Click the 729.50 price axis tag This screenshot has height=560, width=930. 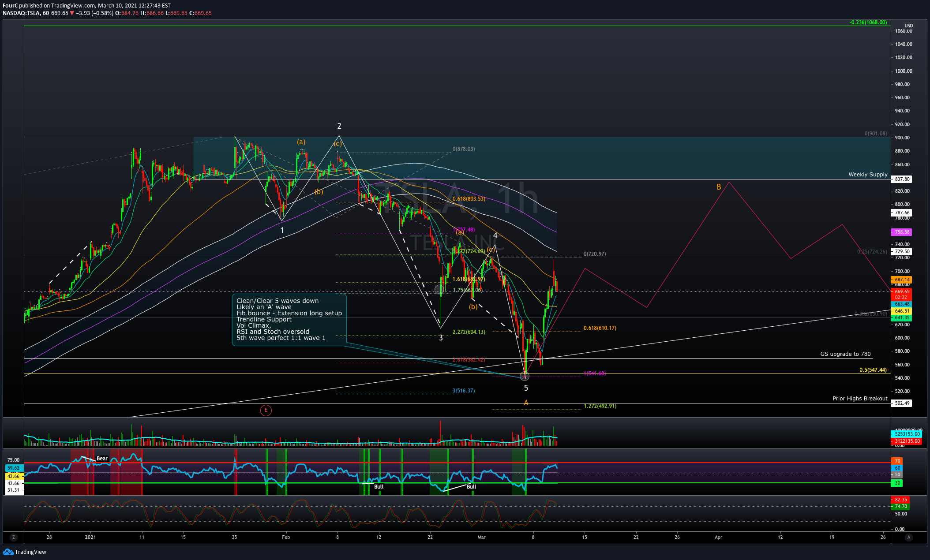point(902,251)
